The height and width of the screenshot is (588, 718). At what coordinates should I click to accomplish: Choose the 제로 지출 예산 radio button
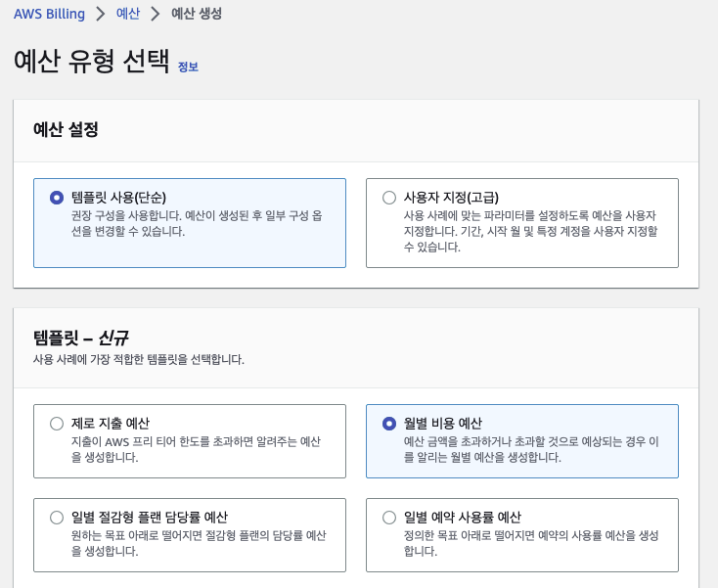[57, 424]
